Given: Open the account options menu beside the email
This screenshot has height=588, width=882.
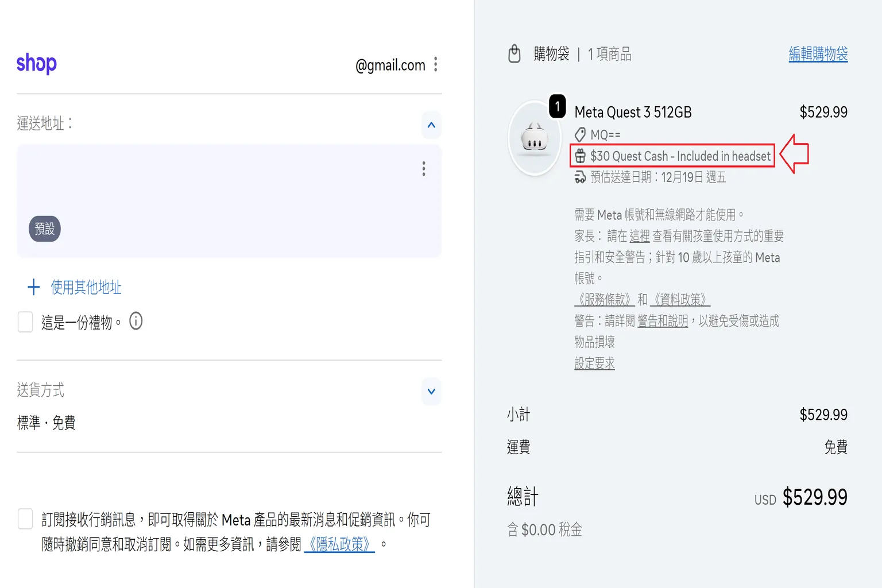Looking at the screenshot, I should coord(435,64).
